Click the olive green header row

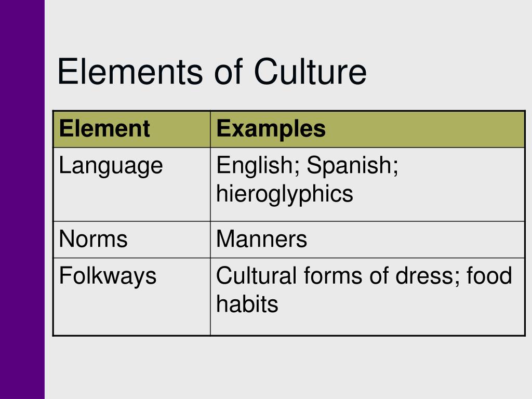(x=289, y=129)
